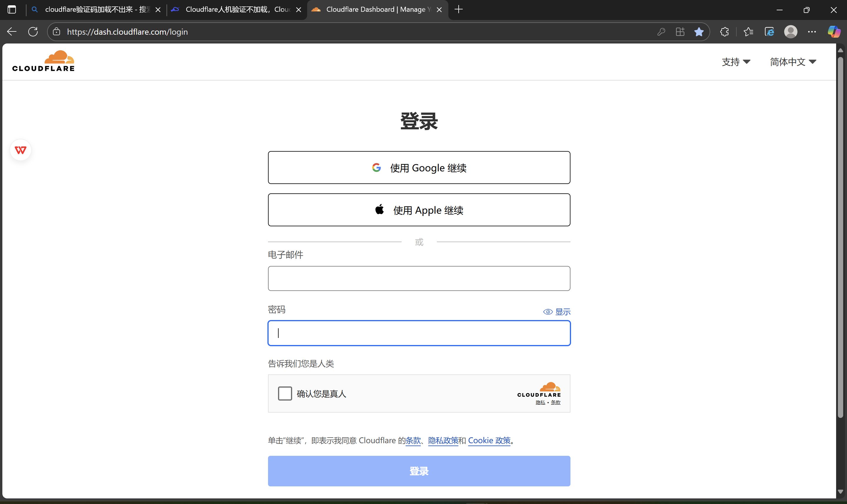Click the blue favorite star icon
847x504 pixels.
click(x=699, y=31)
